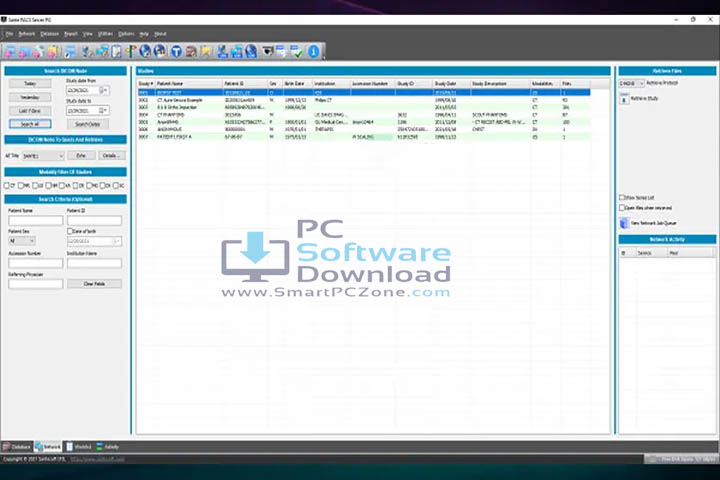720x480 pixels.
Task: Click into the Accession Number field
Action: (36, 263)
